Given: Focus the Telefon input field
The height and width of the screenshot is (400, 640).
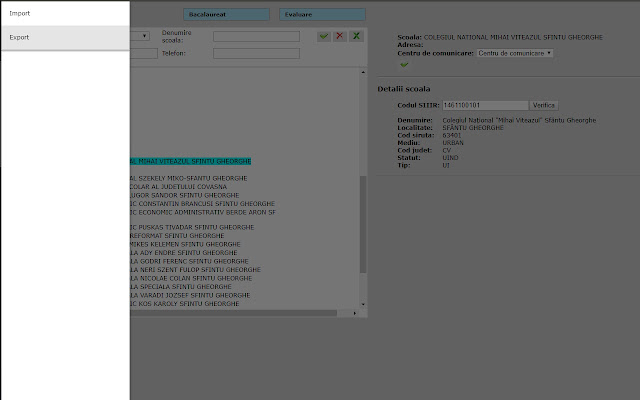Looking at the screenshot, I should tap(256, 53).
